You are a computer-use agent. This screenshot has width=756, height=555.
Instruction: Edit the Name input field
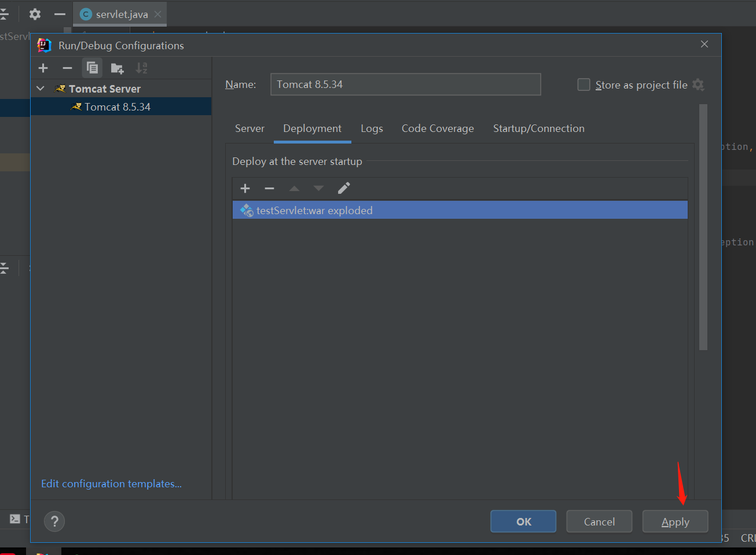point(405,84)
